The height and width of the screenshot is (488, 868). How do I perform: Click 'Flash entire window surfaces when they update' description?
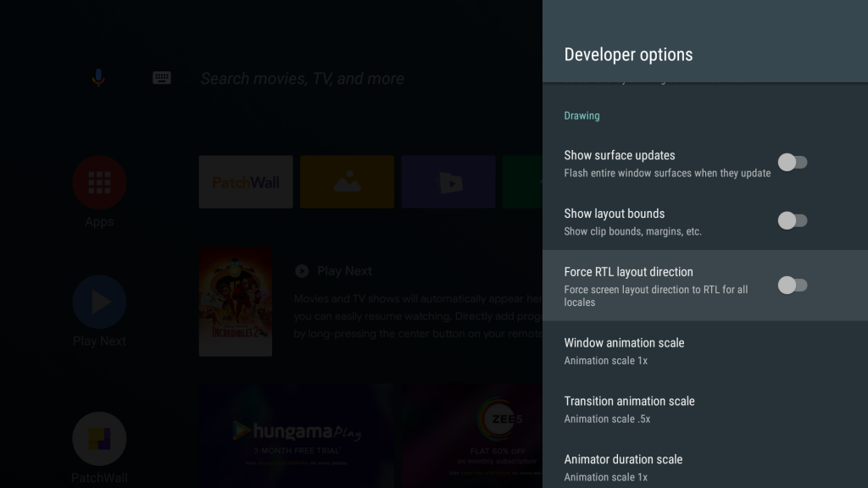pos(667,173)
